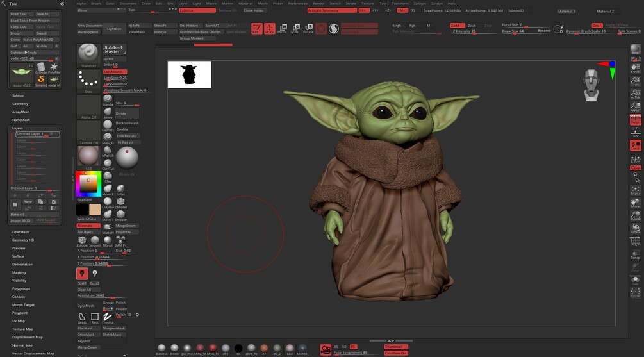
Task: Open the Zplugin menu
Action: [x=419, y=3]
